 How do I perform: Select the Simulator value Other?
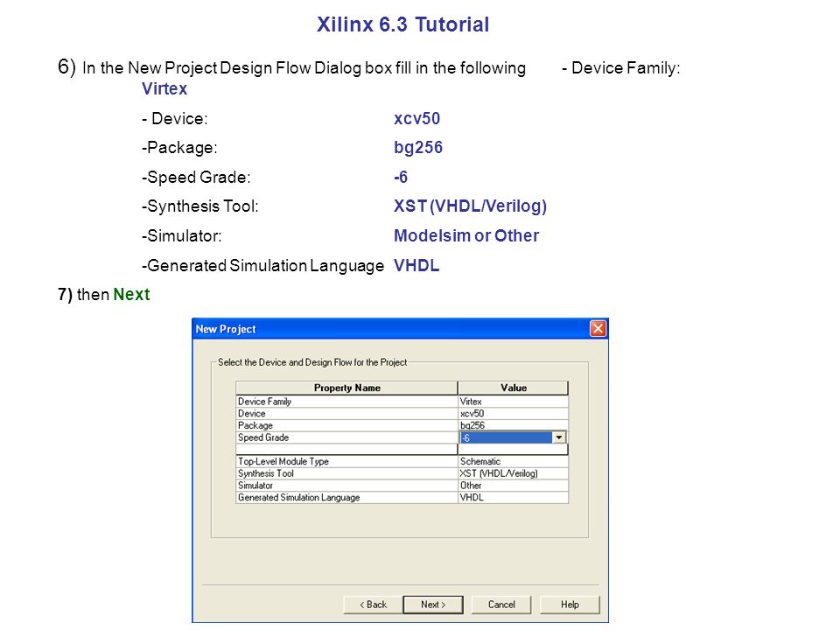click(513, 486)
